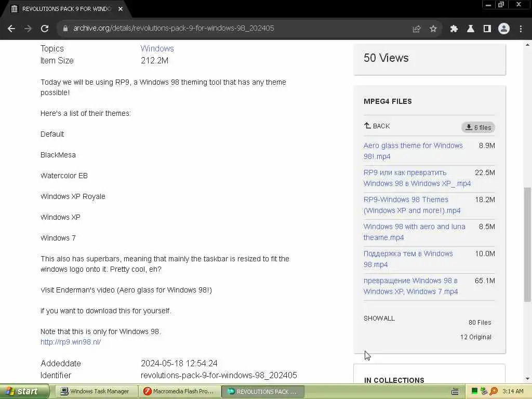
Task: Click the Identifier value text
Action: 219,375
